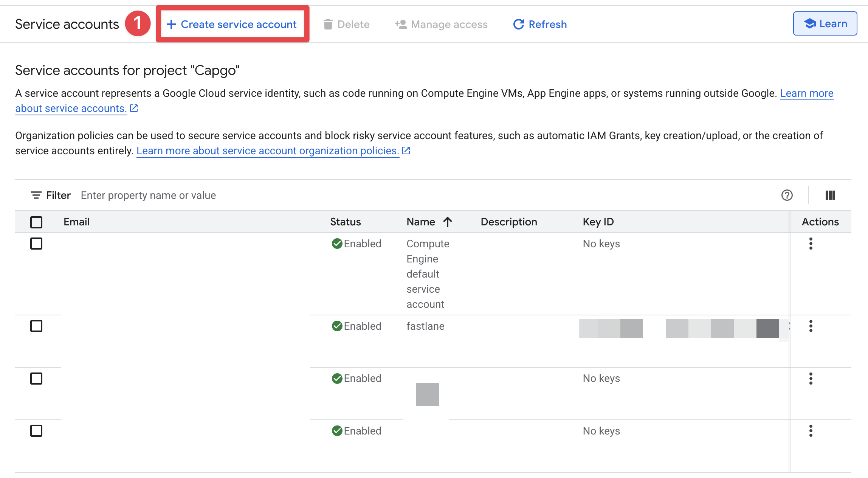This screenshot has height=478, width=868.
Task: Open the actions menu for Compute Engine default account
Action: pyautogui.click(x=811, y=244)
